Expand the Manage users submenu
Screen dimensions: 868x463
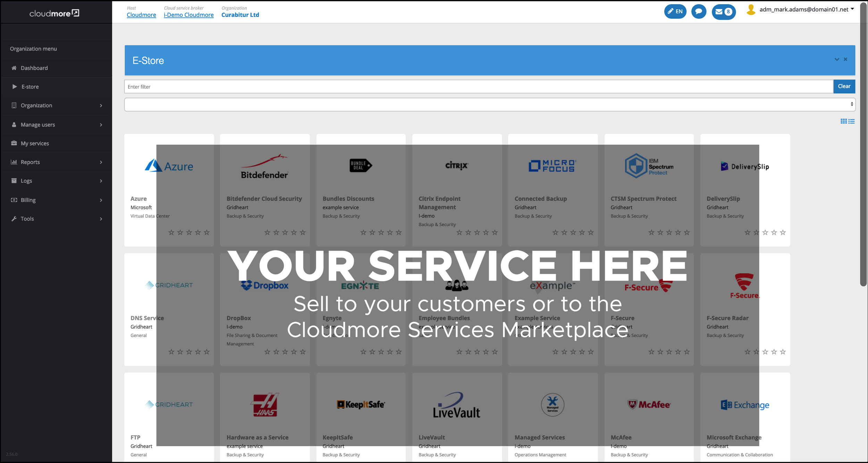pyautogui.click(x=56, y=125)
